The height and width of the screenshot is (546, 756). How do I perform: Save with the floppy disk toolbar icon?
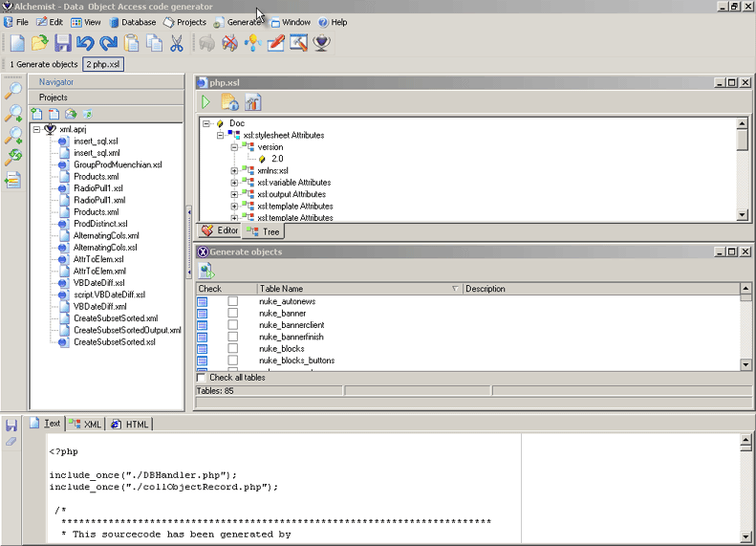point(63,43)
